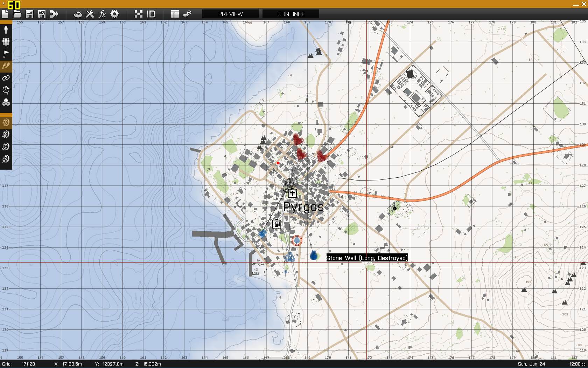Click the 12:00 time display

tap(577, 364)
